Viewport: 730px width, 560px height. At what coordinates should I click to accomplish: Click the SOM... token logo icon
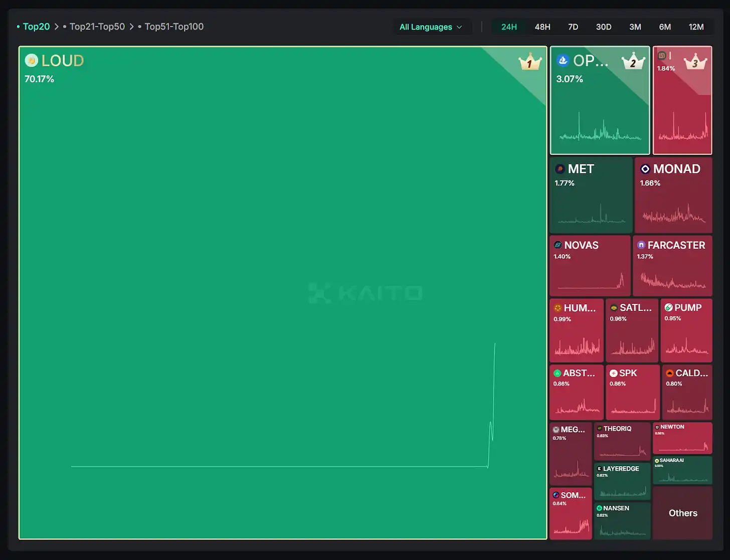click(x=556, y=495)
